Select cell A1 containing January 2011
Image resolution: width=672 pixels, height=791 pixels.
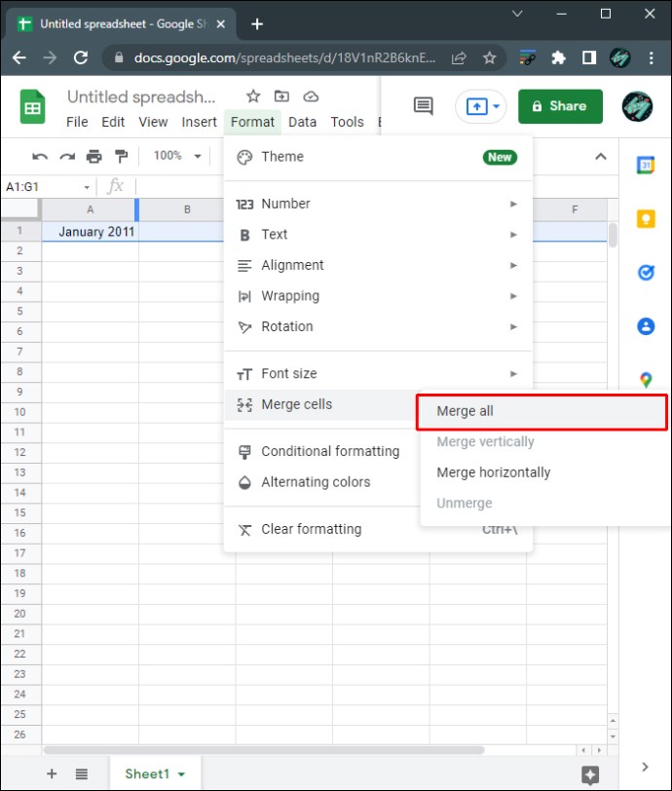[90, 232]
